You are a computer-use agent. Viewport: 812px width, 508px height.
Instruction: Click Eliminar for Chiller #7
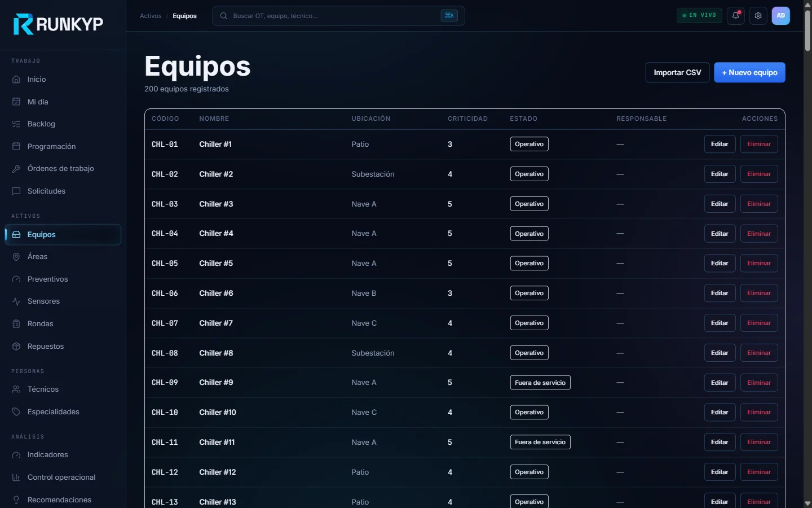(x=759, y=323)
